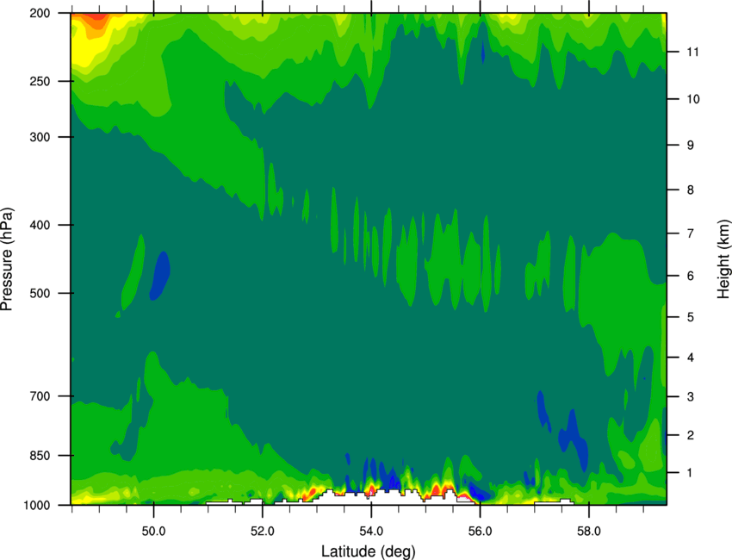This screenshot has height=560, width=732.
Task: Click the 52.0 latitude tick label
Action: [263, 532]
